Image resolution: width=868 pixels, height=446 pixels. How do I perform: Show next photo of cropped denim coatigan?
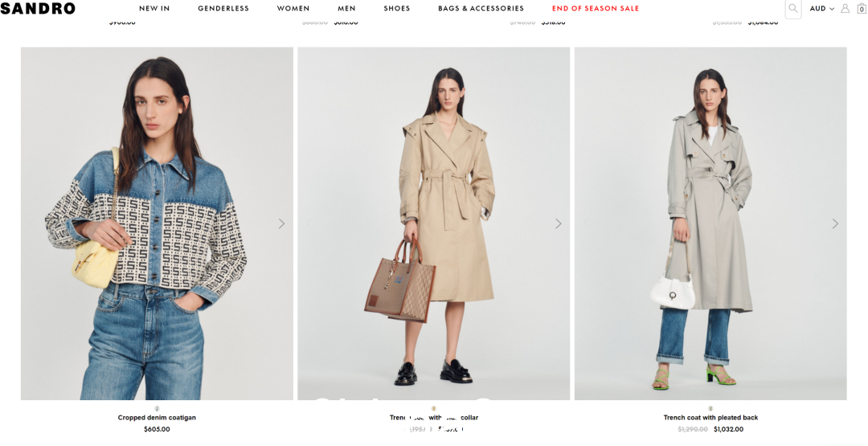281,223
